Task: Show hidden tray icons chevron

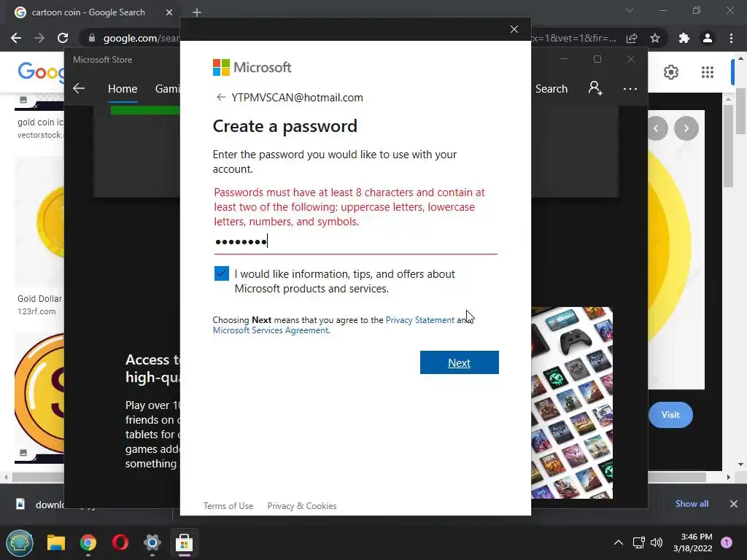Action: coord(619,542)
